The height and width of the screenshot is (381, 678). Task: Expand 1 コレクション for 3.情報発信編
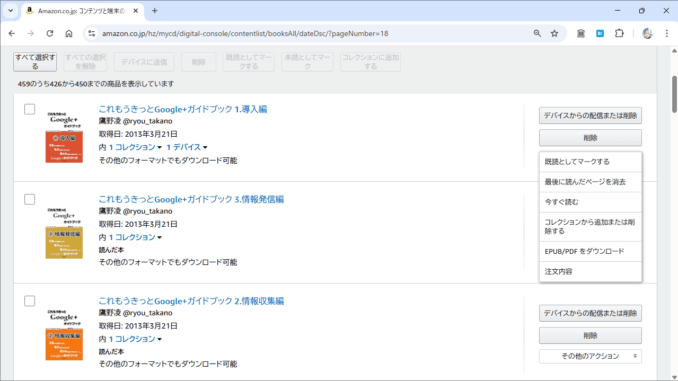point(135,237)
